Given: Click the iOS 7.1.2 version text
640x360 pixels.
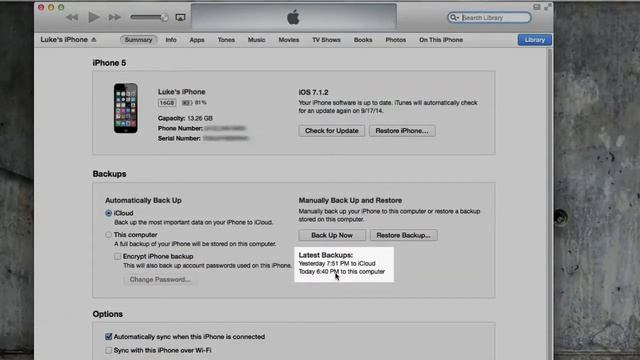Looking at the screenshot, I should tap(313, 92).
